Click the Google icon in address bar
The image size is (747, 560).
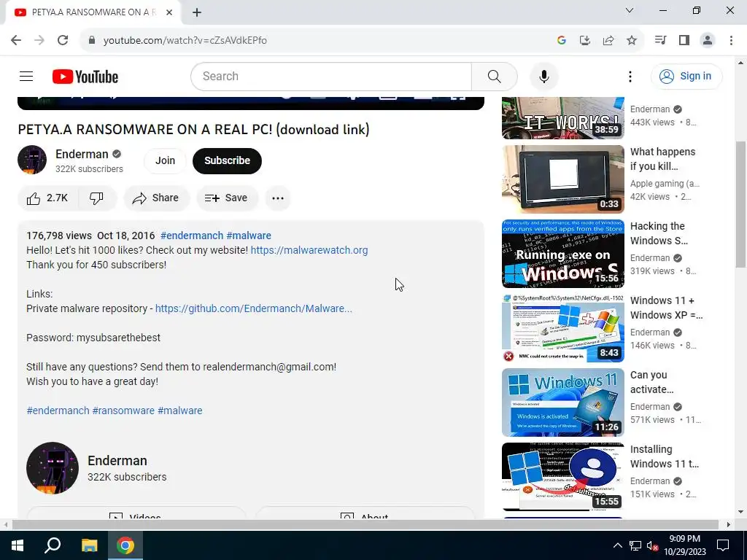[561, 41]
